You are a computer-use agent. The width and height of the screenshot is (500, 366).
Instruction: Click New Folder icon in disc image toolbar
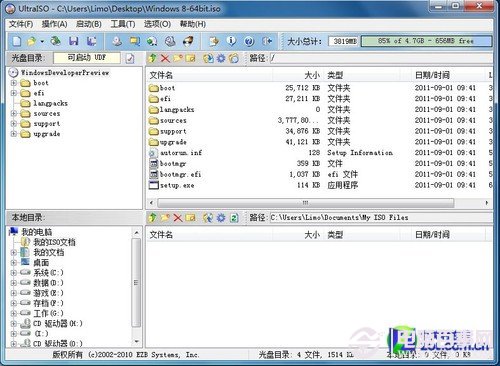178,58
